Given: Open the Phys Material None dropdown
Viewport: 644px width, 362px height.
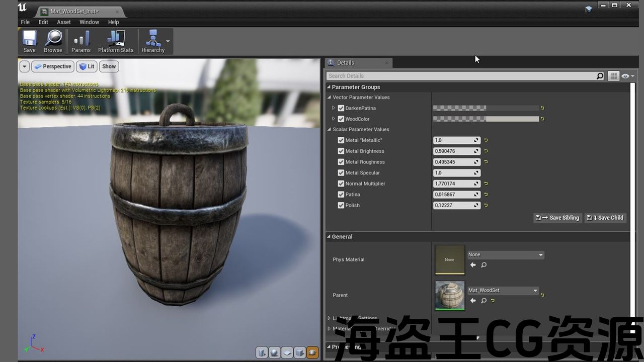Looking at the screenshot, I should click(x=506, y=255).
